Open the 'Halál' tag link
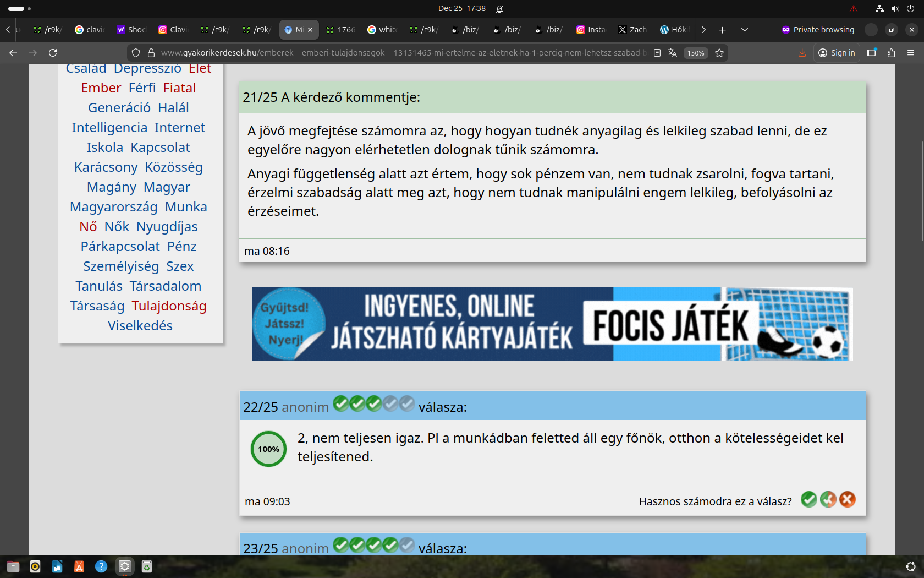 tap(174, 108)
